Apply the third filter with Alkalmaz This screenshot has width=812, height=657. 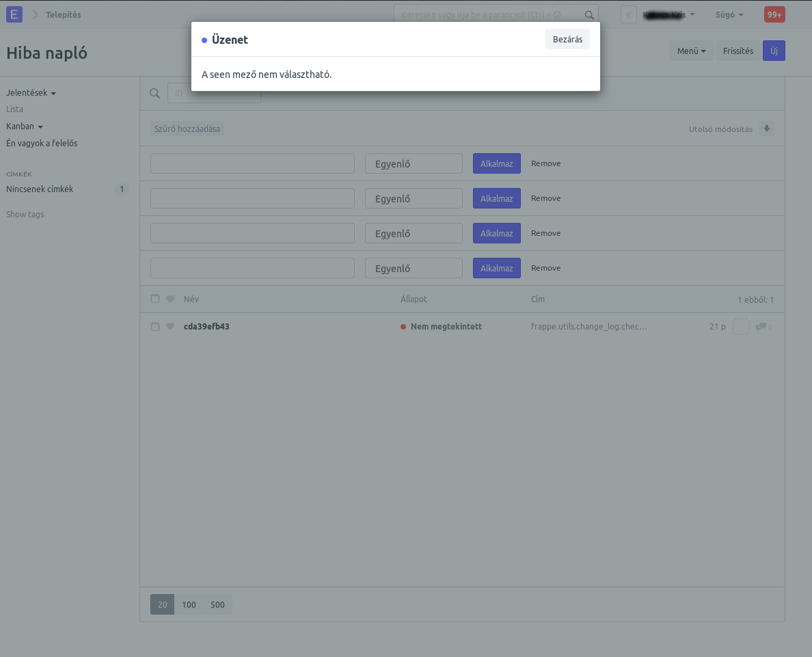[497, 233]
